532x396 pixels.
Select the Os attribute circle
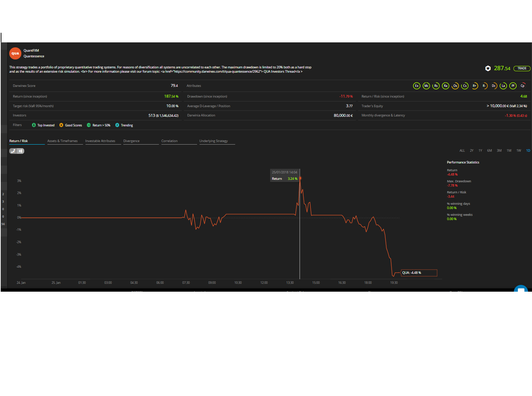coord(455,86)
